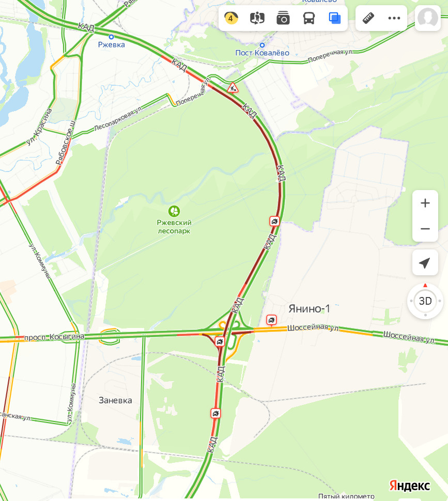448x501 pixels.
Task: Zoom out with the minus button
Action: point(425,229)
